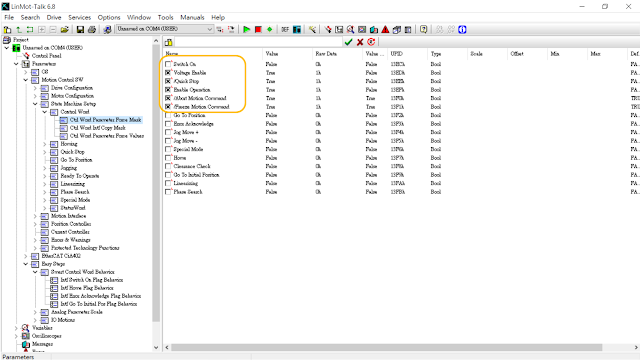
Task: Open the Tools menu
Action: (x=165, y=18)
